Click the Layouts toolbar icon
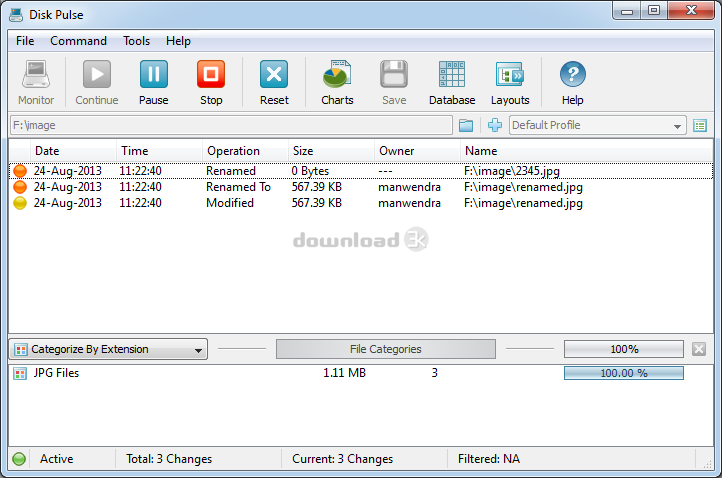The width and height of the screenshot is (722, 478). [x=510, y=76]
